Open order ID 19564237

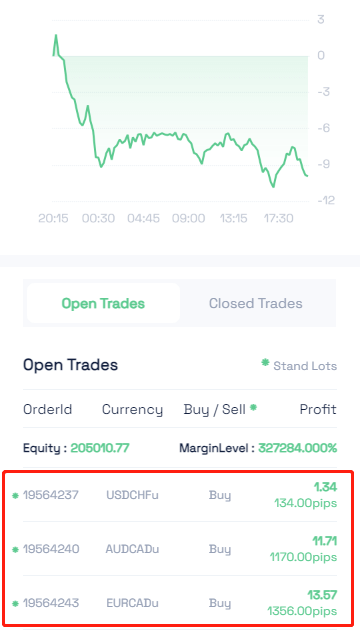click(51, 495)
